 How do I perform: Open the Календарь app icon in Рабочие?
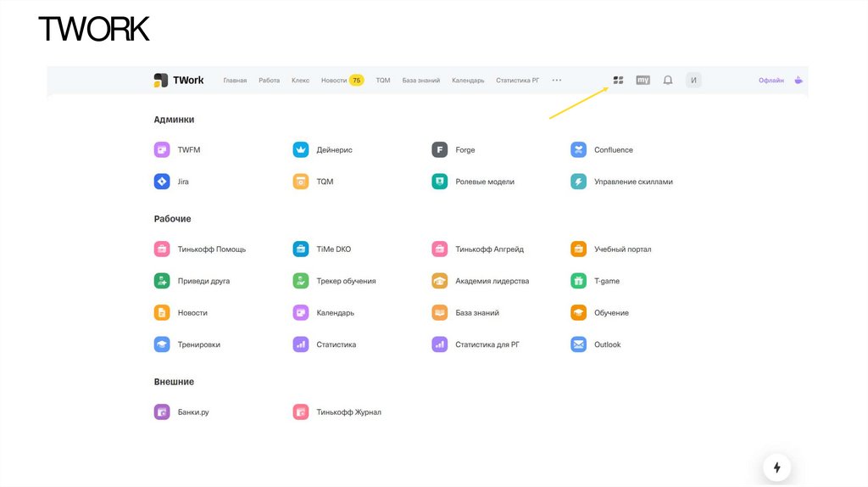click(x=301, y=312)
